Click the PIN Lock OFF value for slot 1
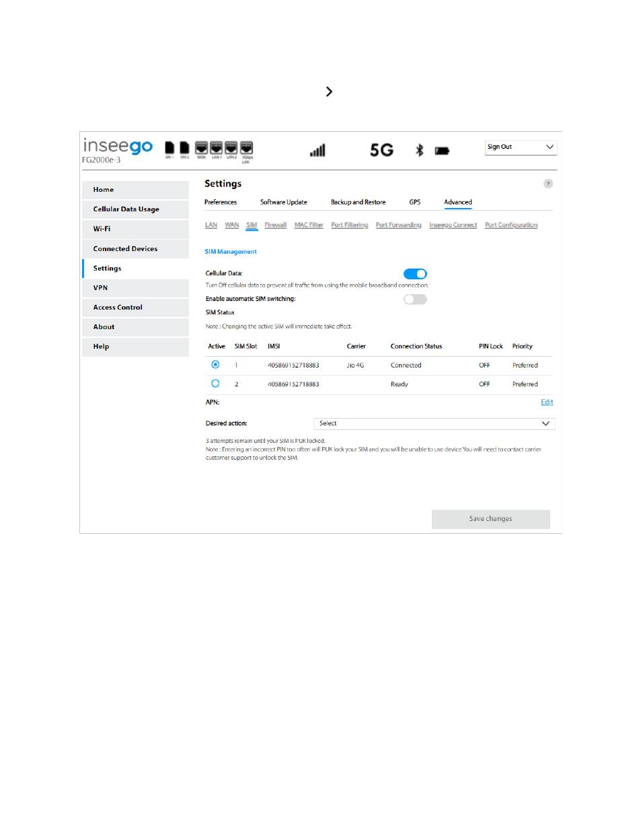639x840 pixels. [484, 365]
